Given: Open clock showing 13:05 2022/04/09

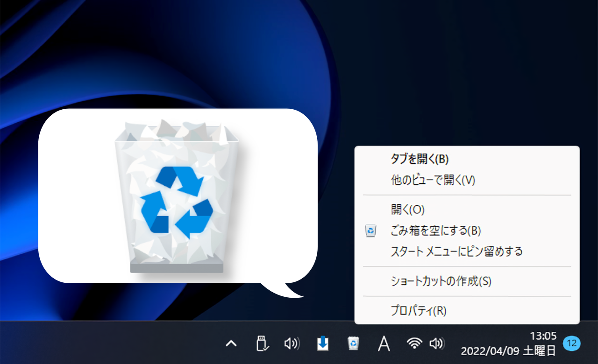Looking at the screenshot, I should (508, 343).
